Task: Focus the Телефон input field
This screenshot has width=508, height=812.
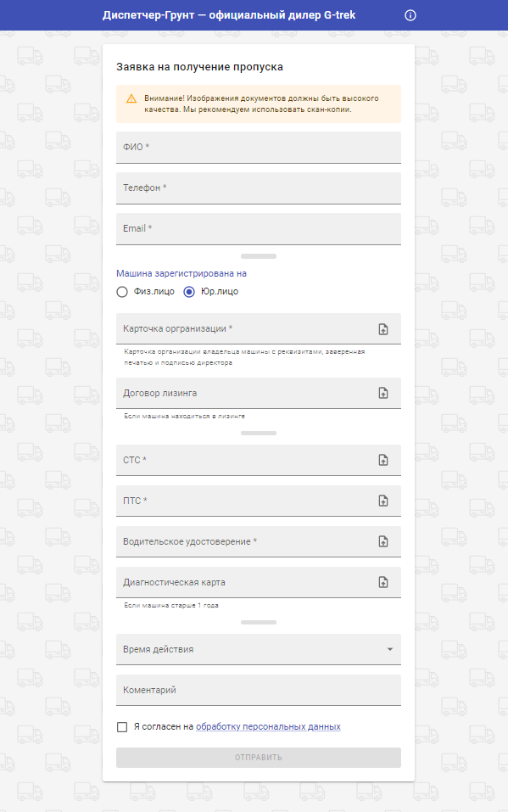Action: pos(259,188)
